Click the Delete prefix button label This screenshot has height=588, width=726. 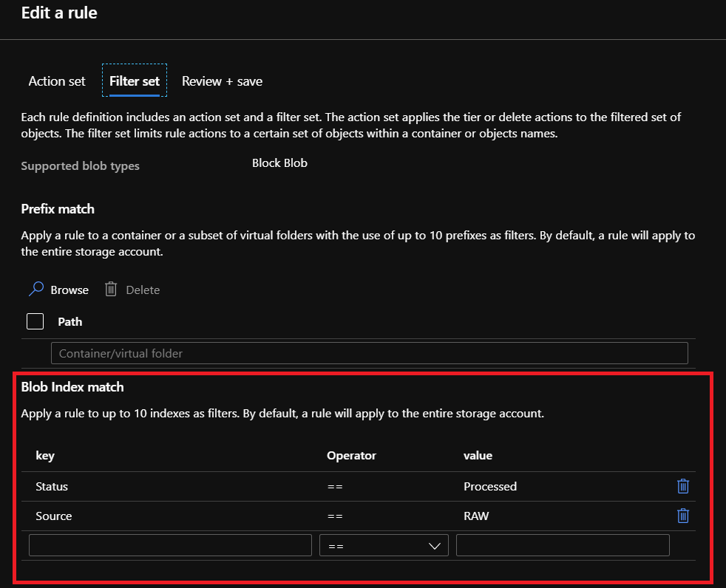143,290
